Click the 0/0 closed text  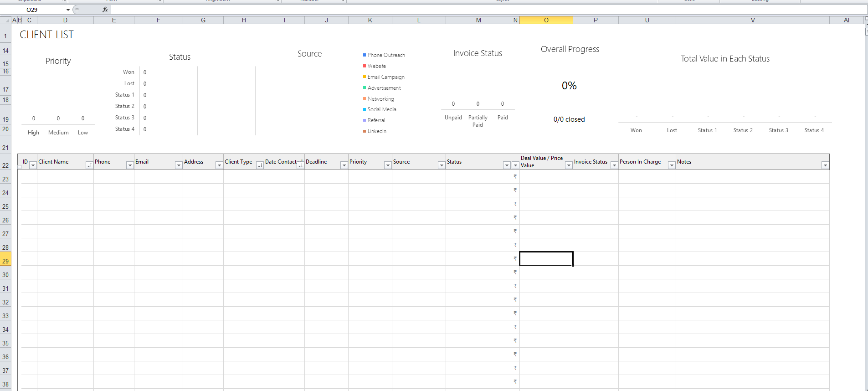tap(569, 119)
